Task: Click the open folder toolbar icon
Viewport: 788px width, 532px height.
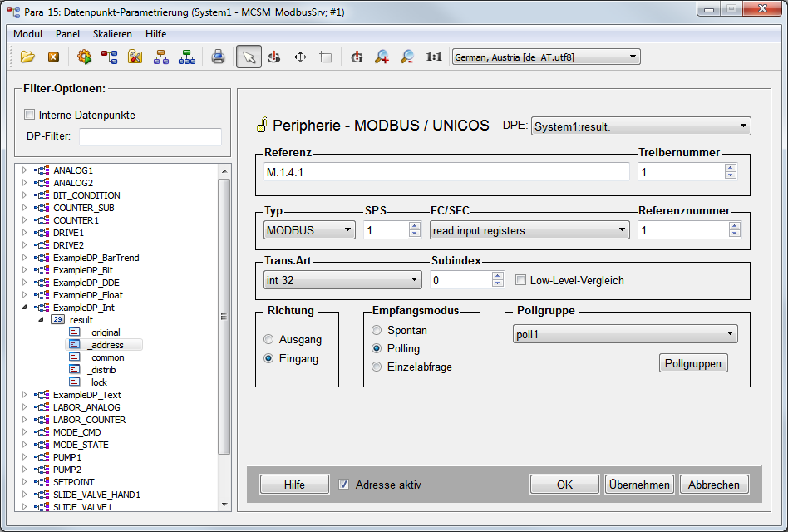Action: pos(27,57)
